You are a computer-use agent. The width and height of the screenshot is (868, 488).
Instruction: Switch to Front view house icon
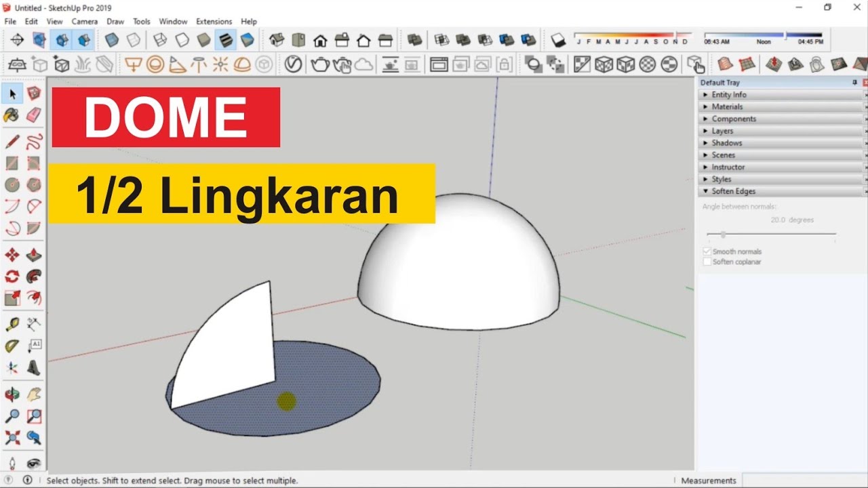tap(320, 40)
